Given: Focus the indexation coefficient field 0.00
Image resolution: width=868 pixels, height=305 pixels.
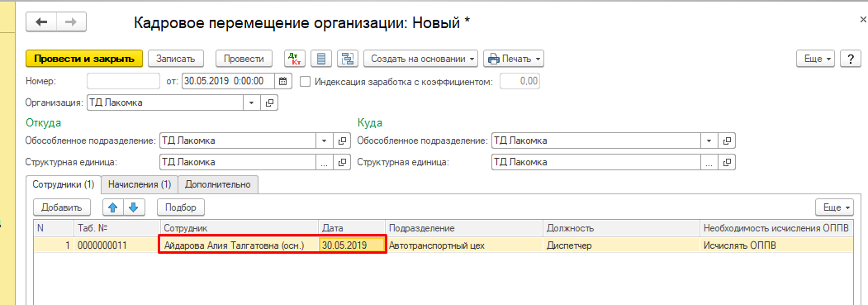Looking at the screenshot, I should pos(519,81).
